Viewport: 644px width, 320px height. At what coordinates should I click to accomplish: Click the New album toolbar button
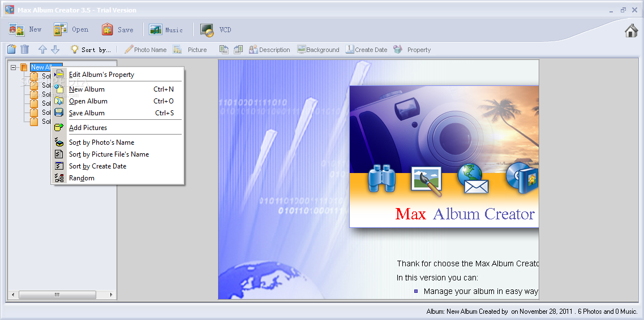[25, 29]
